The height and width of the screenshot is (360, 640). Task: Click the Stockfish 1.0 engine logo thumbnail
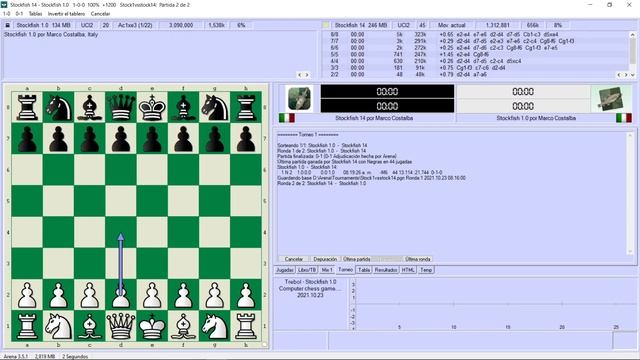[x=610, y=98]
